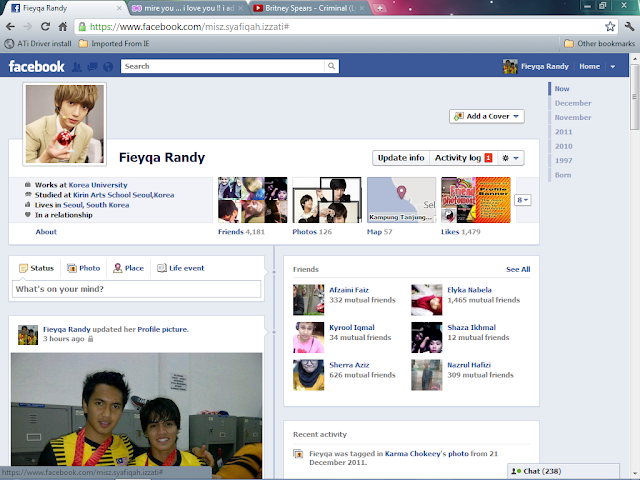Screen dimensions: 640x480
Task: Open the Chat (238) bar
Action: pyautogui.click(x=563, y=471)
